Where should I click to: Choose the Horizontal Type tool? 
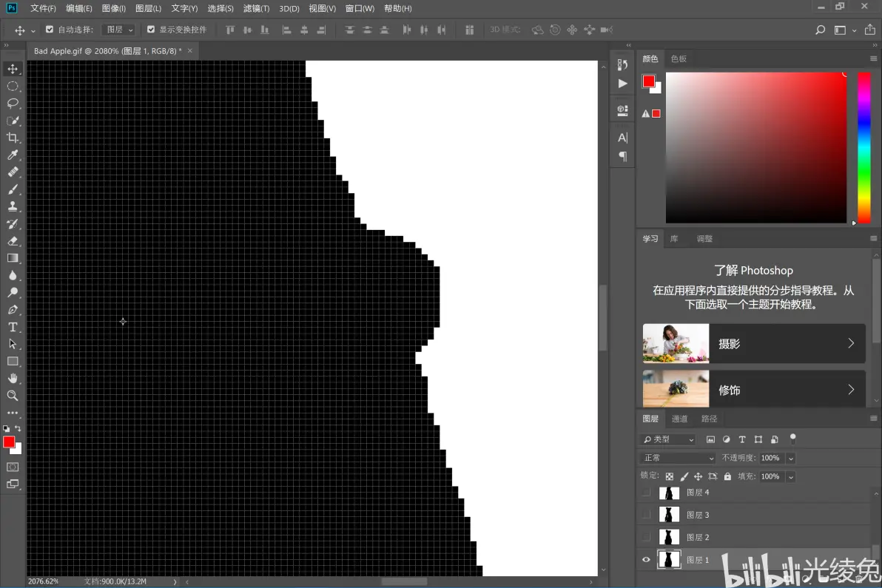[x=13, y=327]
